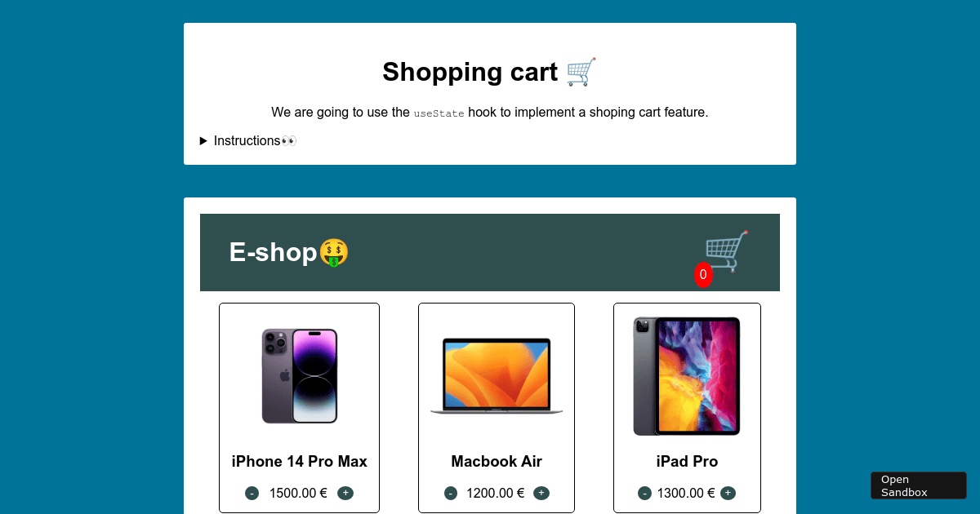Add one iPad Pro with plus button
Screen dimensions: 980x514
(728, 493)
